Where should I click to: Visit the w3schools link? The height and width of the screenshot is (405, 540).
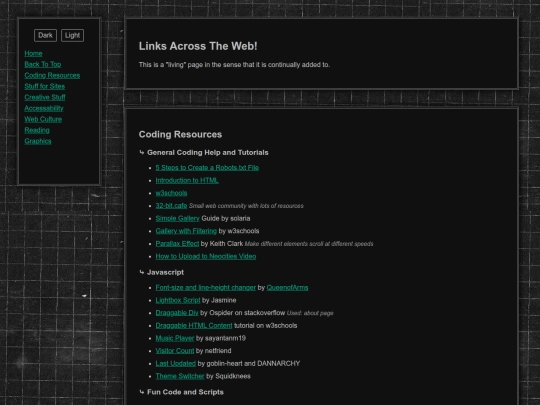[x=171, y=193]
